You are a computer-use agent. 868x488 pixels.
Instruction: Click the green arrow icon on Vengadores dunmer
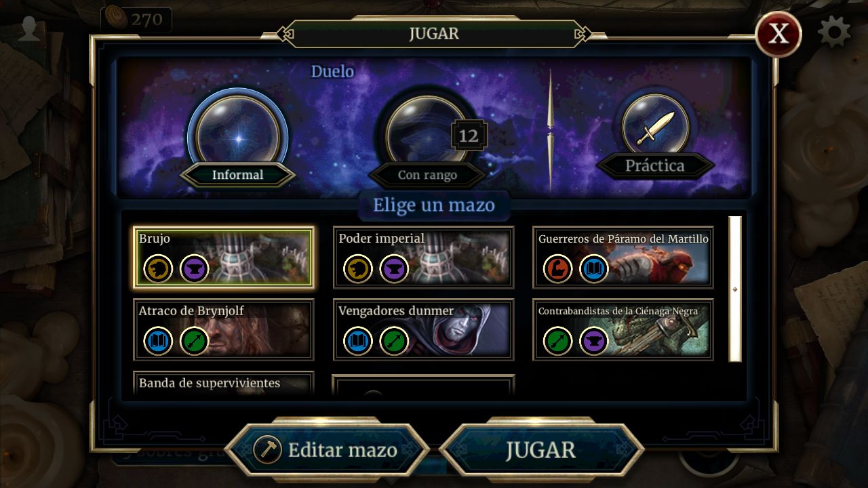[x=394, y=341]
